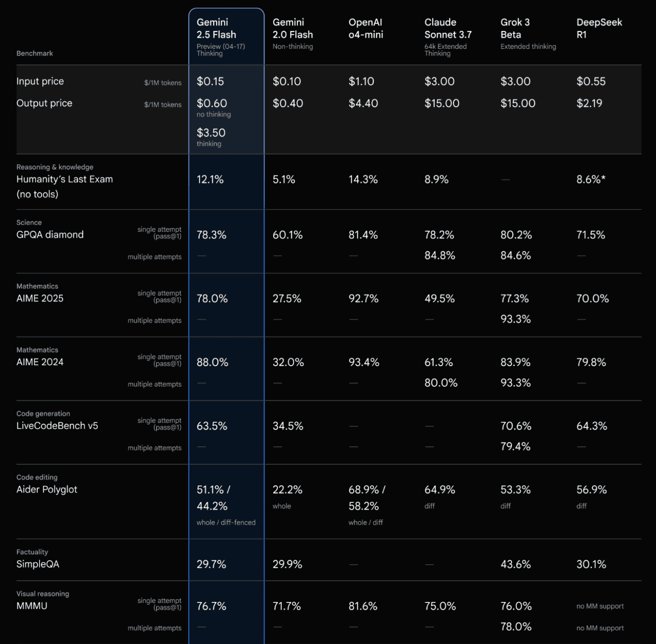
Task: Click the OpenAI o4-mini column header
Action: coord(365,29)
